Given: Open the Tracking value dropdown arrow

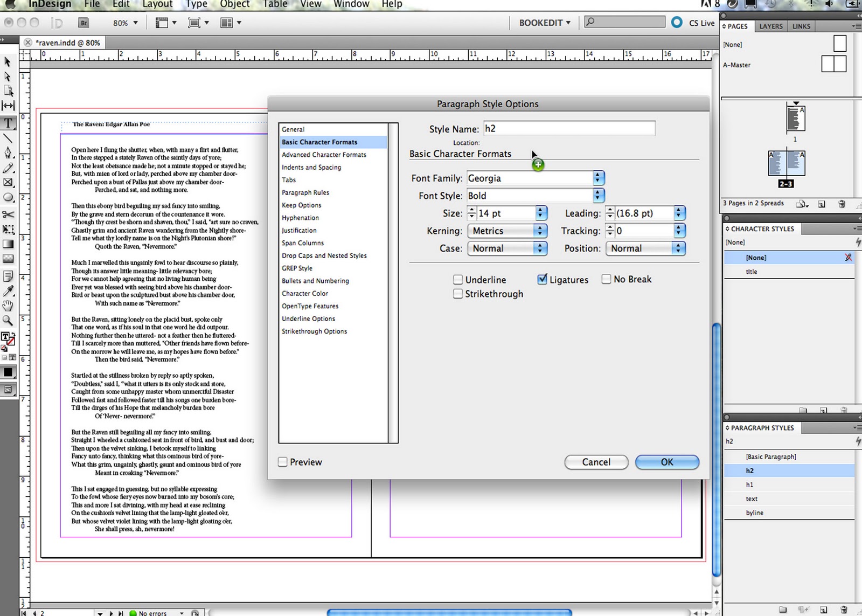Looking at the screenshot, I should click(679, 231).
